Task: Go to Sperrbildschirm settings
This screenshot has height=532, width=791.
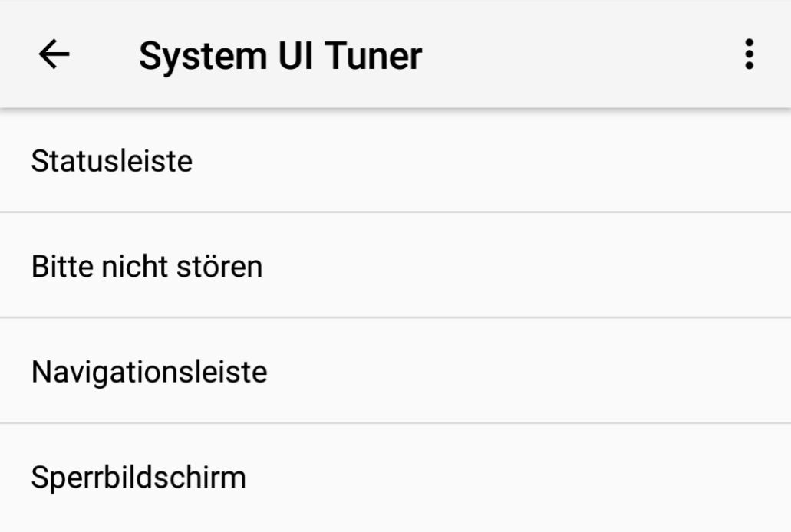Action: coord(139,478)
